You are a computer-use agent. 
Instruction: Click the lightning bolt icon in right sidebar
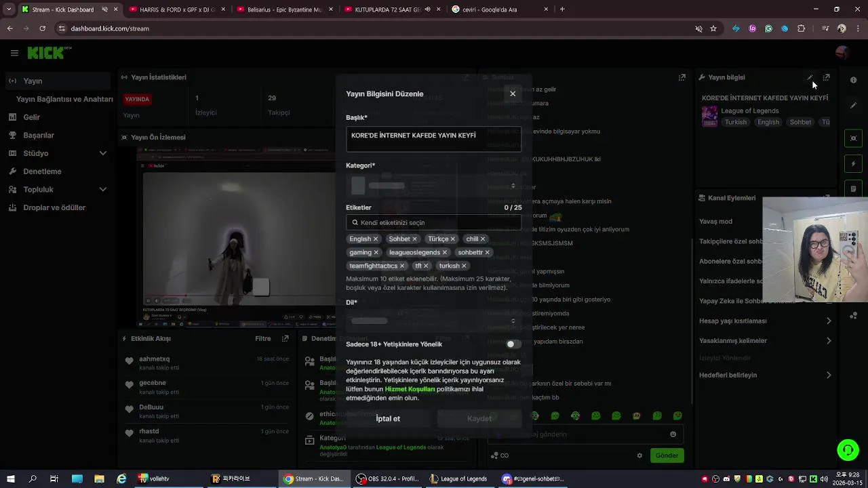point(854,163)
